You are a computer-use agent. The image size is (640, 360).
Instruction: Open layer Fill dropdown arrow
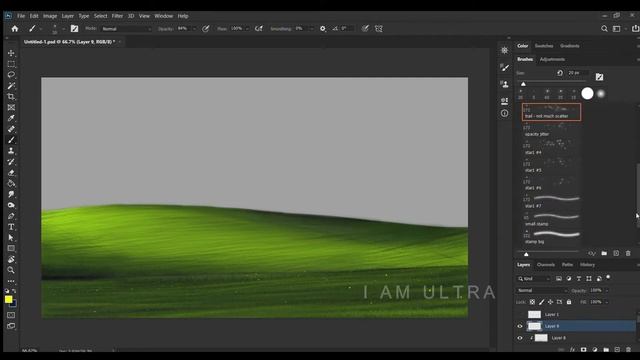(607, 302)
